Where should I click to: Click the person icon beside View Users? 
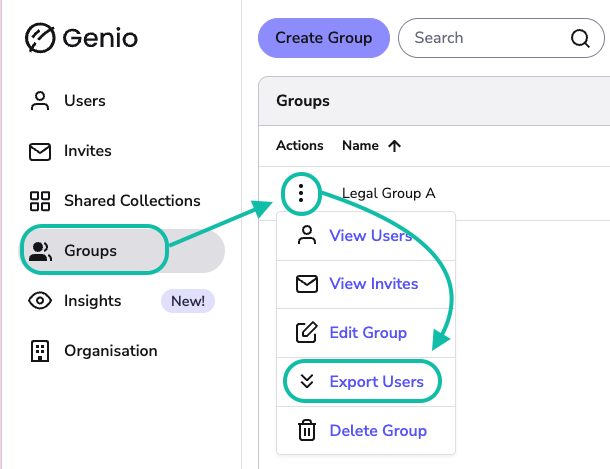coord(307,235)
